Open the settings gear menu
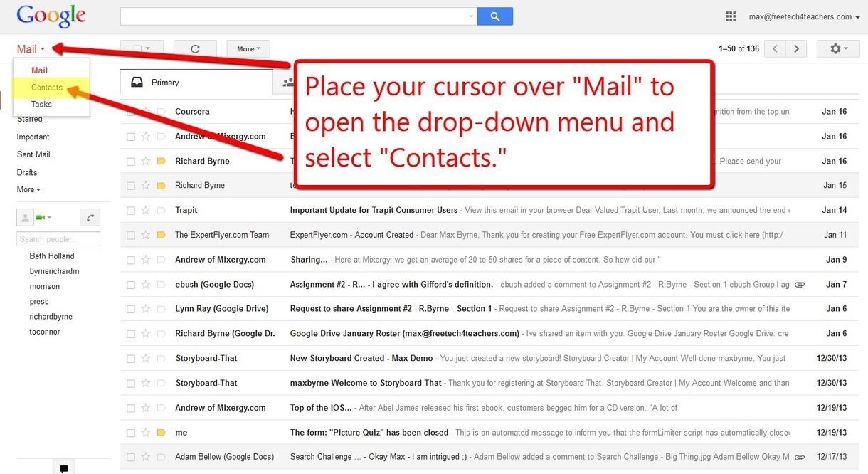Image resolution: width=868 pixels, height=474 pixels. coord(839,48)
